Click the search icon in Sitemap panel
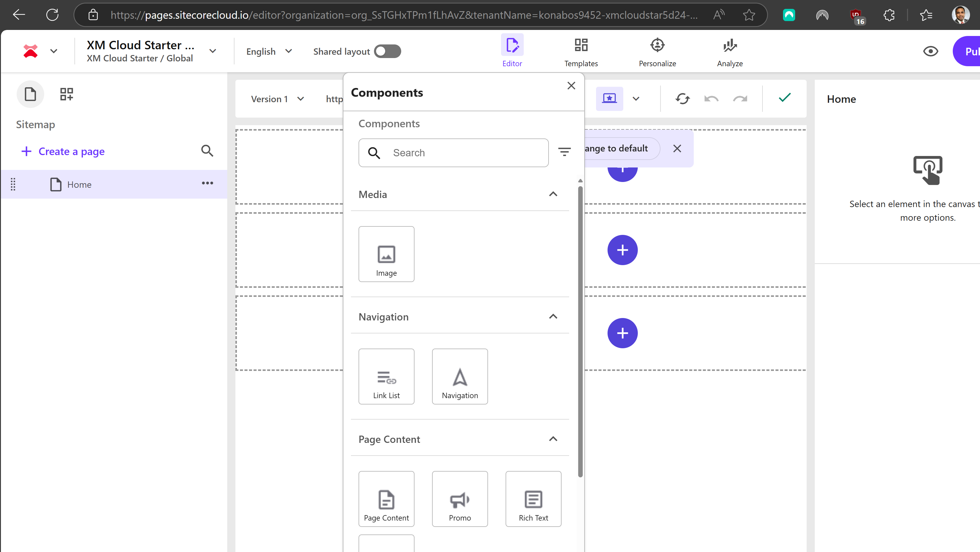This screenshot has height=552, width=980. [x=207, y=151]
